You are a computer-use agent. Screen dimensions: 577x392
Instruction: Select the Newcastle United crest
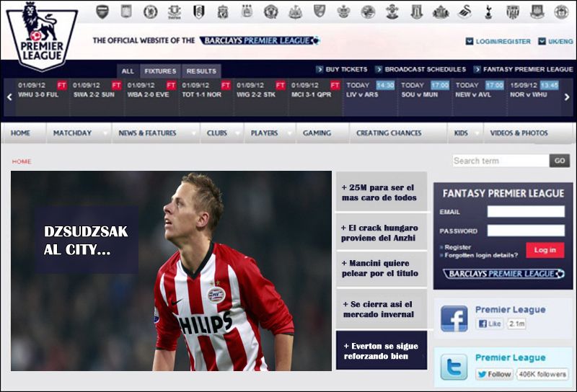[295, 12]
